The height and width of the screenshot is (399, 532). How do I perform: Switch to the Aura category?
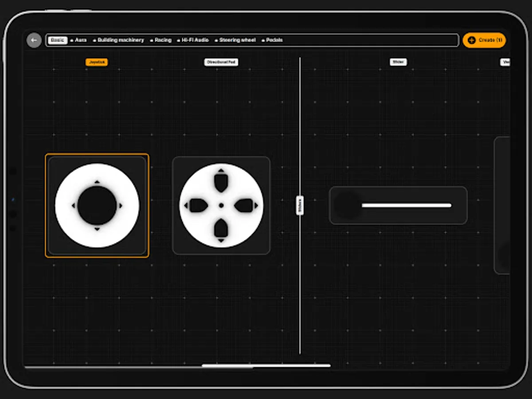78,40
